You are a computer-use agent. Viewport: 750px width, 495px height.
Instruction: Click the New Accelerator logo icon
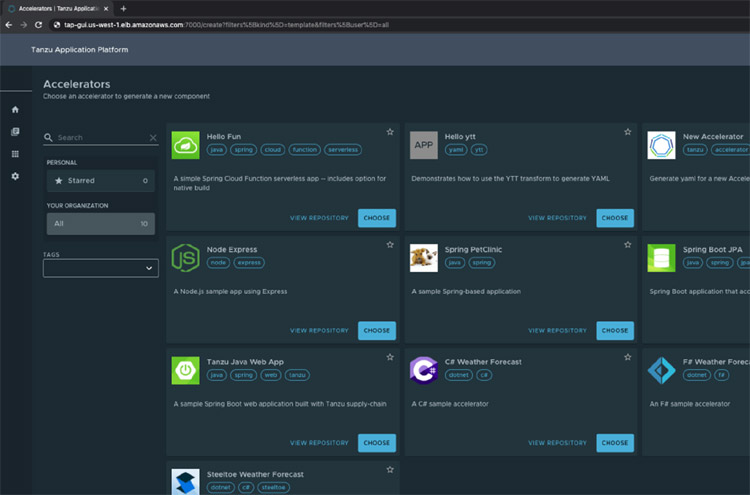tap(662, 145)
